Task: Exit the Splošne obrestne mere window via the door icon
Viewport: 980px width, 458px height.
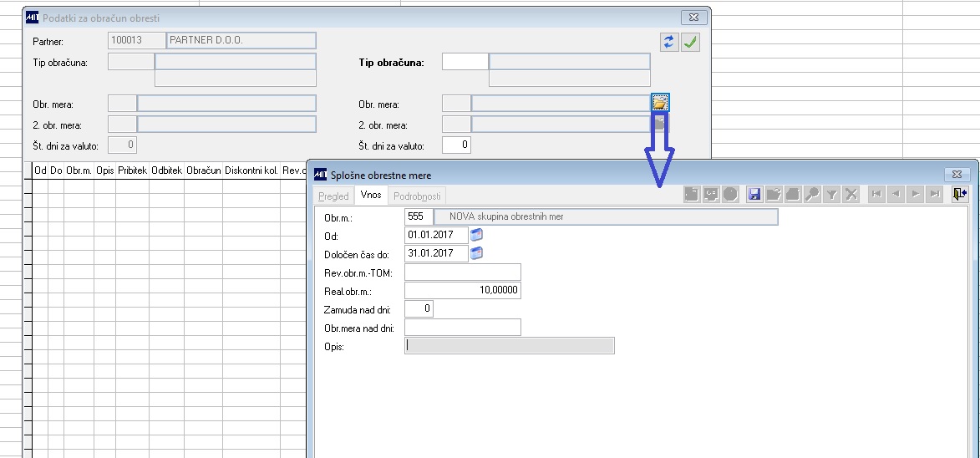Action: tap(959, 195)
